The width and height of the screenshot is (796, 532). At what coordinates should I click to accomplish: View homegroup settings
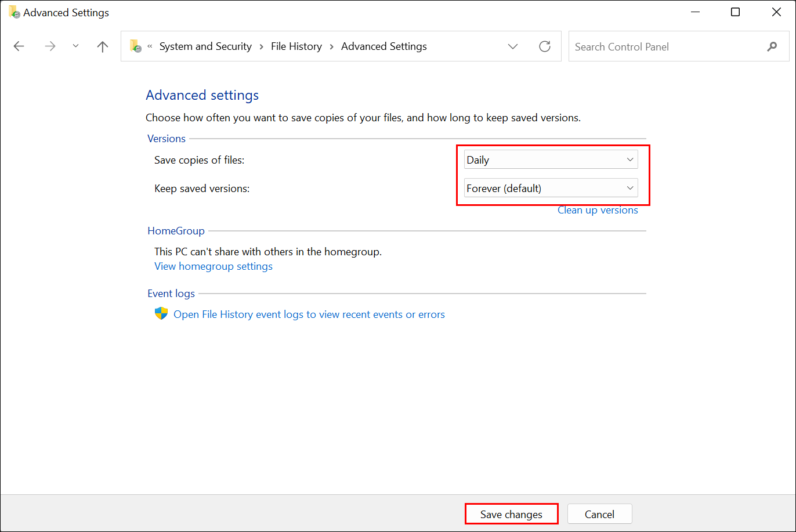pos(213,266)
